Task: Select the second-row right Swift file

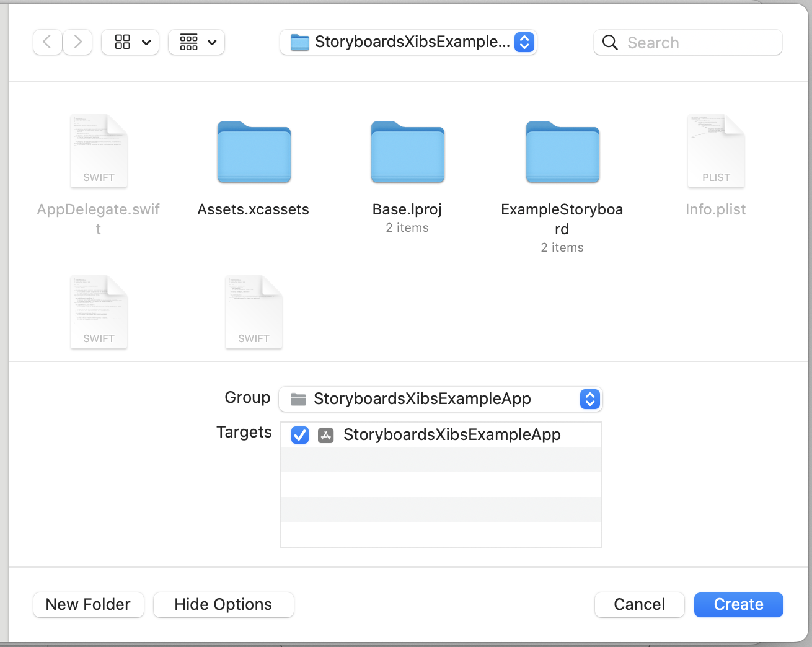Action: click(x=254, y=312)
